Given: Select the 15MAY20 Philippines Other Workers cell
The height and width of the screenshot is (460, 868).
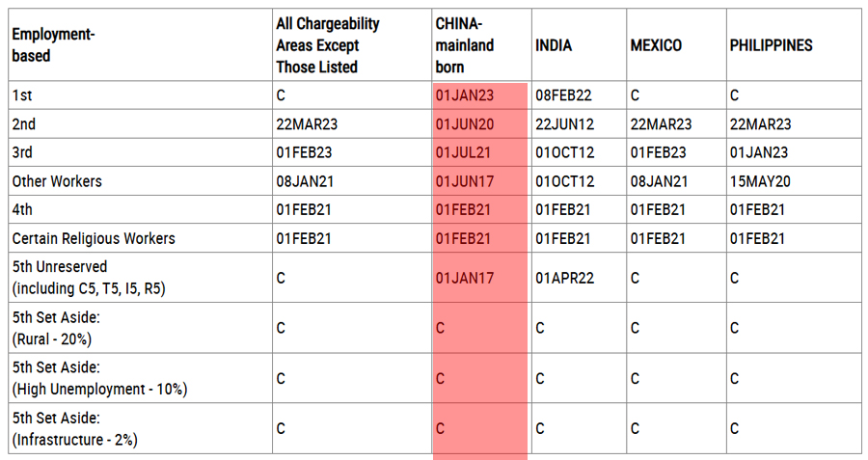Looking at the screenshot, I should coord(760,181).
